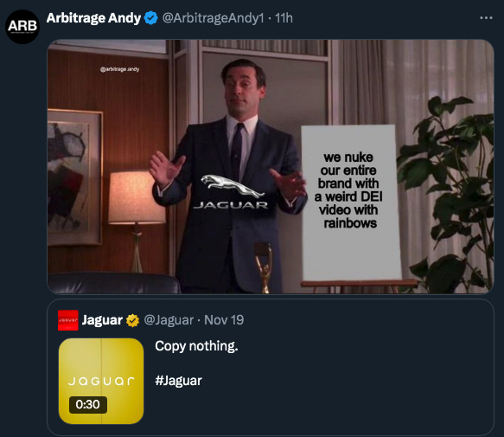Image resolution: width=504 pixels, height=437 pixels.
Task: Click the white sign reading "we nuke"
Action: coord(350,202)
